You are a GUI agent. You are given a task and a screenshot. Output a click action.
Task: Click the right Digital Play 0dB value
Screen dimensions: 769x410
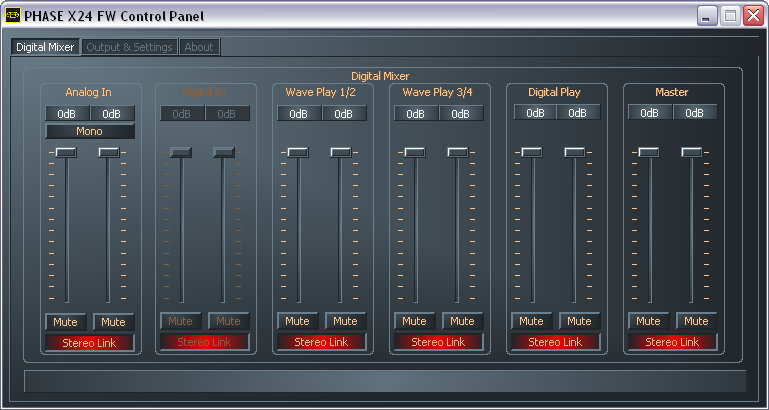point(578,112)
